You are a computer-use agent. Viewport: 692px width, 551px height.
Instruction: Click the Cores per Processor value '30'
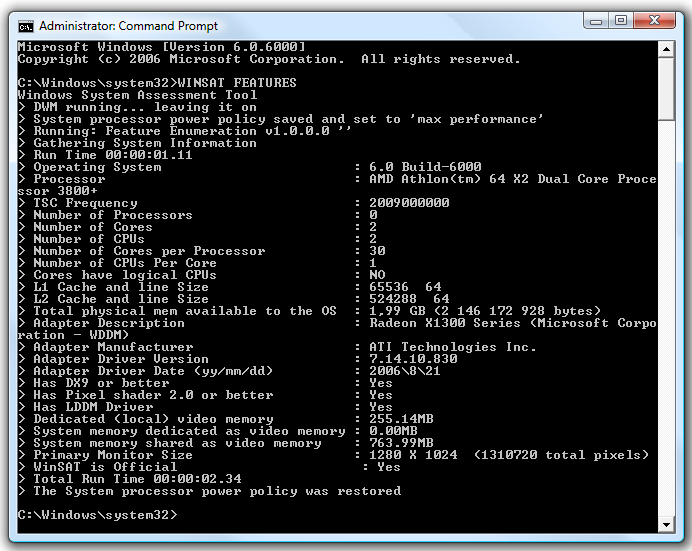pos(377,251)
